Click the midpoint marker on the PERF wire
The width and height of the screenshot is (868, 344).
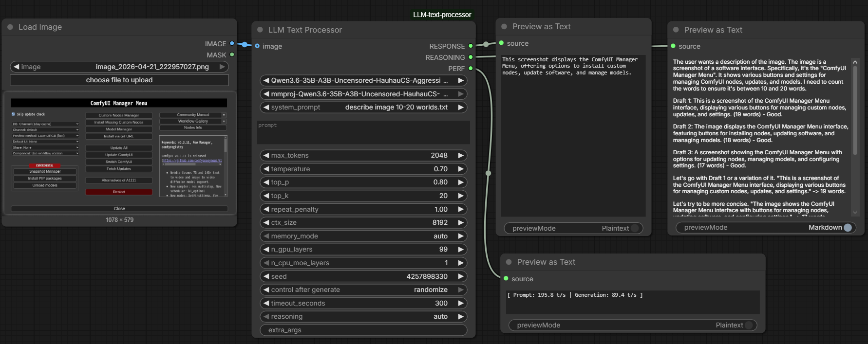tap(489, 173)
